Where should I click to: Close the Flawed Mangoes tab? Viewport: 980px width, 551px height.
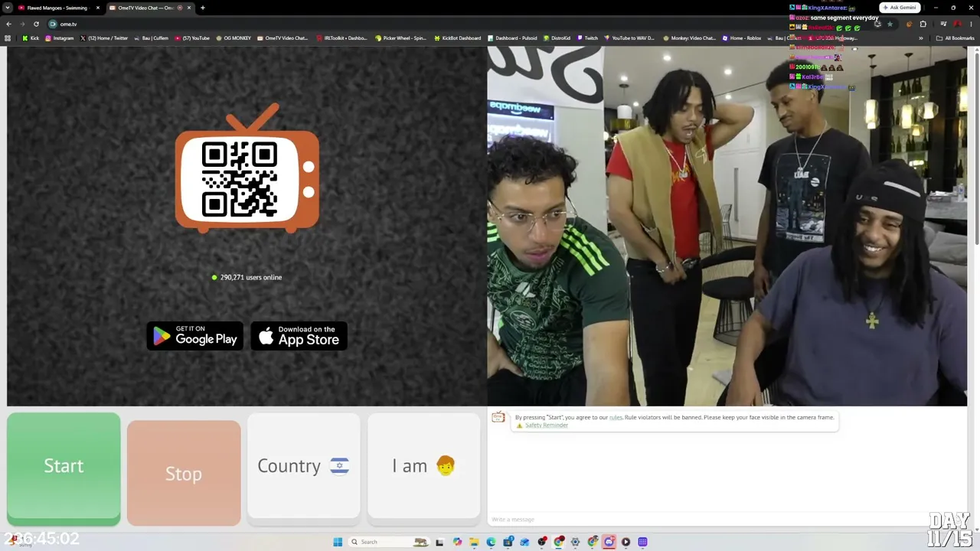pyautogui.click(x=98, y=8)
